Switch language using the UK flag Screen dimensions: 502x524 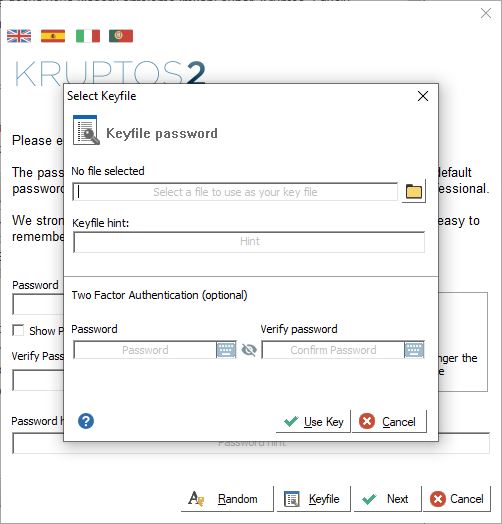click(x=19, y=36)
